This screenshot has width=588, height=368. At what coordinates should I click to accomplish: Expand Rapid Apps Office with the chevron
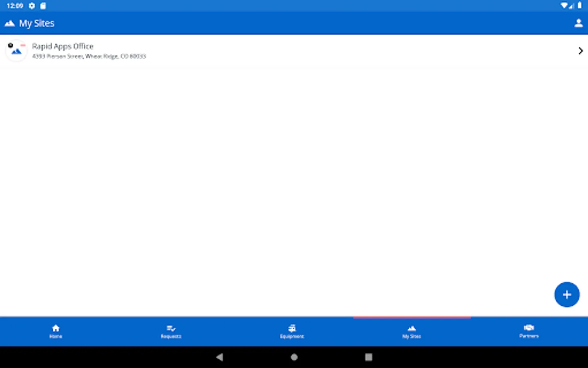tap(580, 51)
